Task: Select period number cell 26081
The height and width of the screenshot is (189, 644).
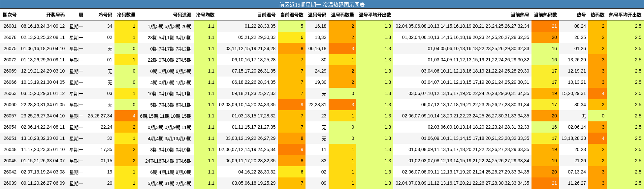Action: coord(10,26)
